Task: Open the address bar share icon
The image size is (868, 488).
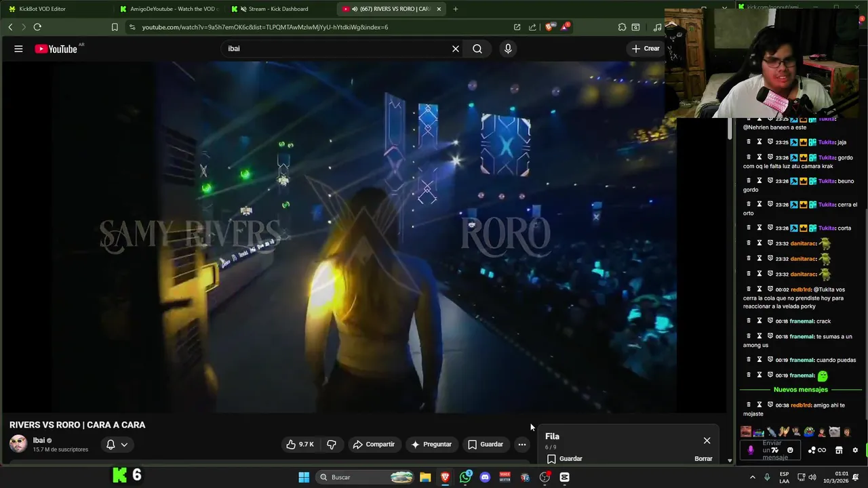Action: tap(532, 27)
